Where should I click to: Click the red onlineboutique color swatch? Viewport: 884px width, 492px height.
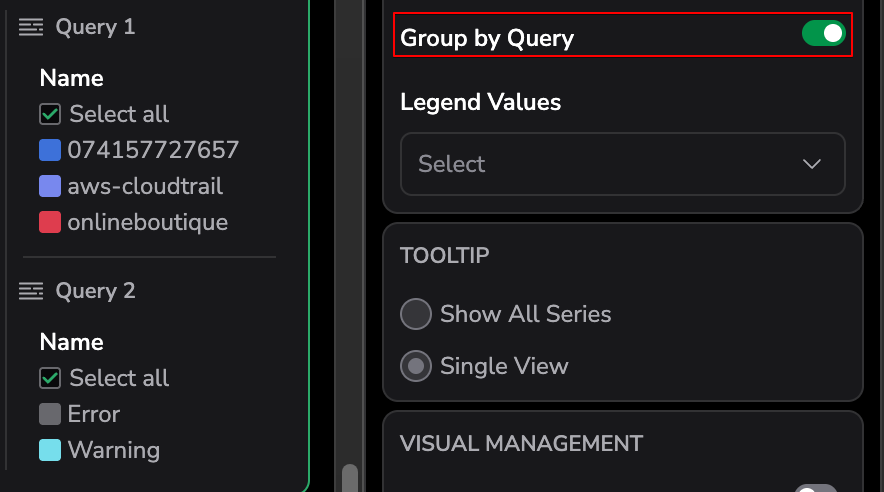coord(50,222)
